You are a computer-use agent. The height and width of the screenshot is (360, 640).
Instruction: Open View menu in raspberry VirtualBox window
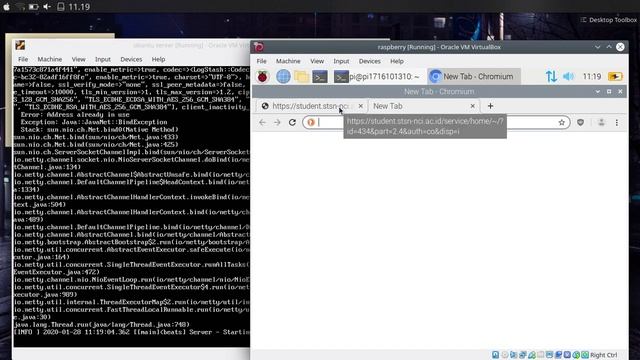coord(317,61)
